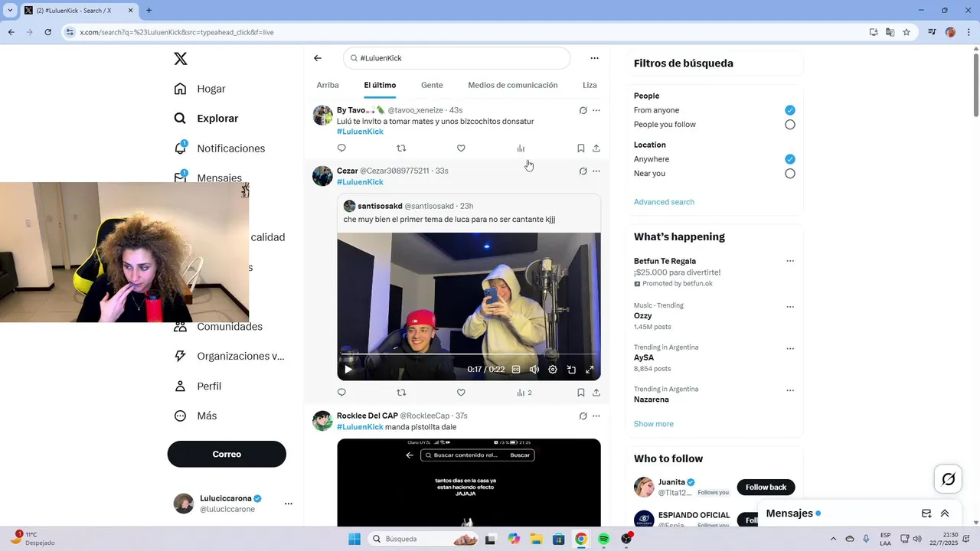Open options for Nazarena trend

pyautogui.click(x=790, y=390)
